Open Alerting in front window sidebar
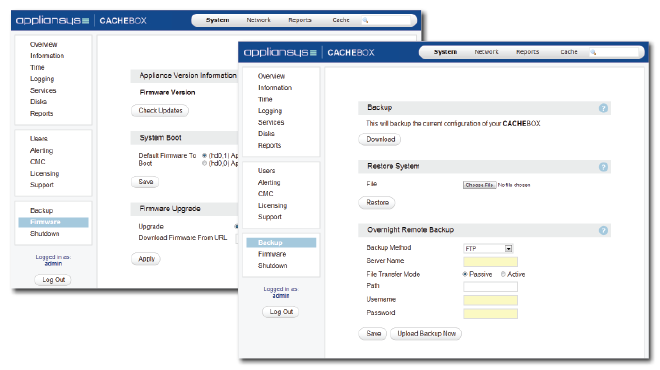The height and width of the screenshot is (370, 660). (x=269, y=182)
